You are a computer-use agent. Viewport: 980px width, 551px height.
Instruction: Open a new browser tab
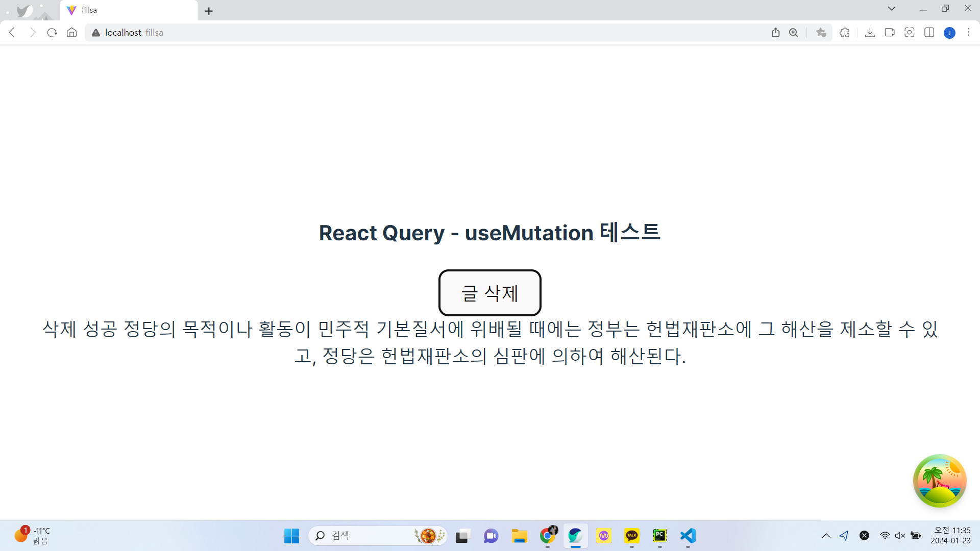pos(209,11)
